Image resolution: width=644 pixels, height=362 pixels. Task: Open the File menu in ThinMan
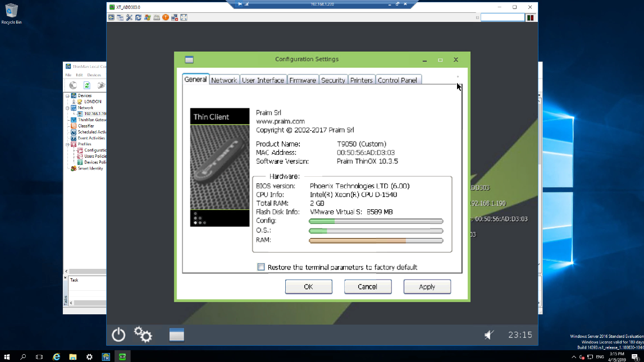(x=68, y=75)
